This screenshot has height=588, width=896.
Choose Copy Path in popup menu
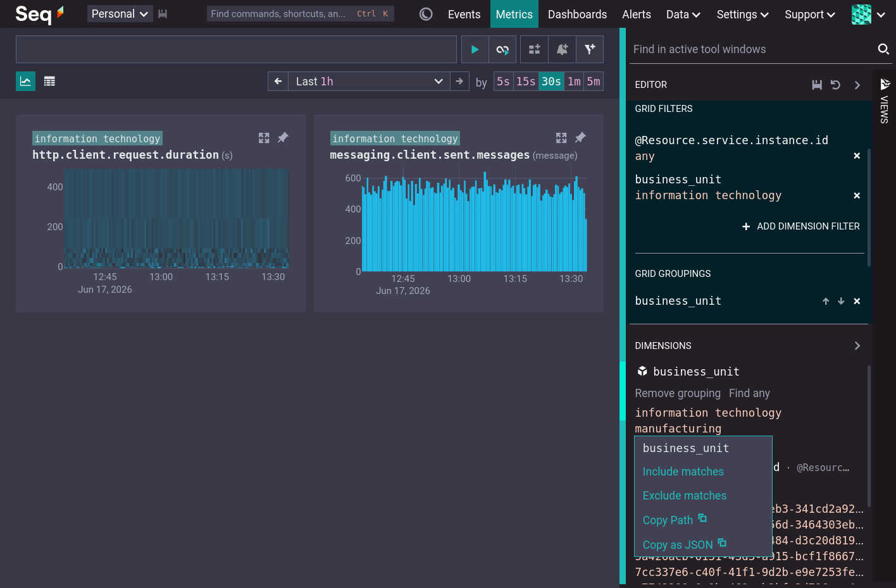point(675,520)
